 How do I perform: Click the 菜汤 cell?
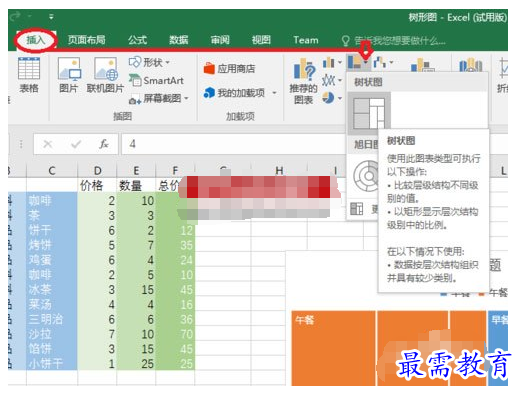(x=52, y=304)
